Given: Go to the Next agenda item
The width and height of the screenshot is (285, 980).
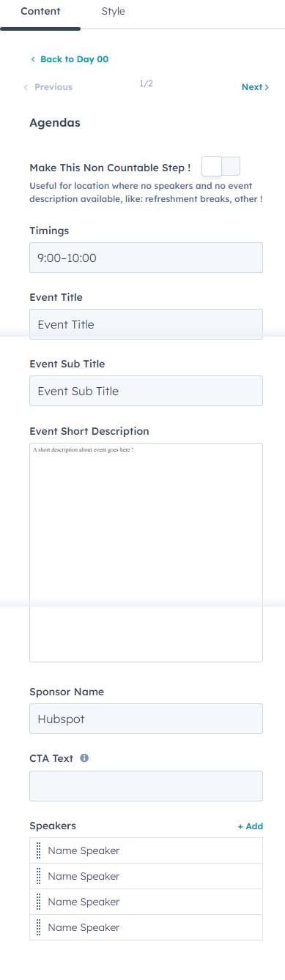Looking at the screenshot, I should [255, 87].
